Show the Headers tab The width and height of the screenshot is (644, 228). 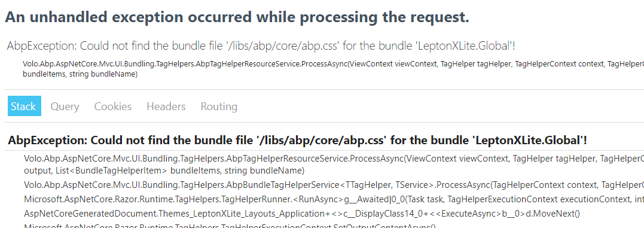click(x=166, y=107)
